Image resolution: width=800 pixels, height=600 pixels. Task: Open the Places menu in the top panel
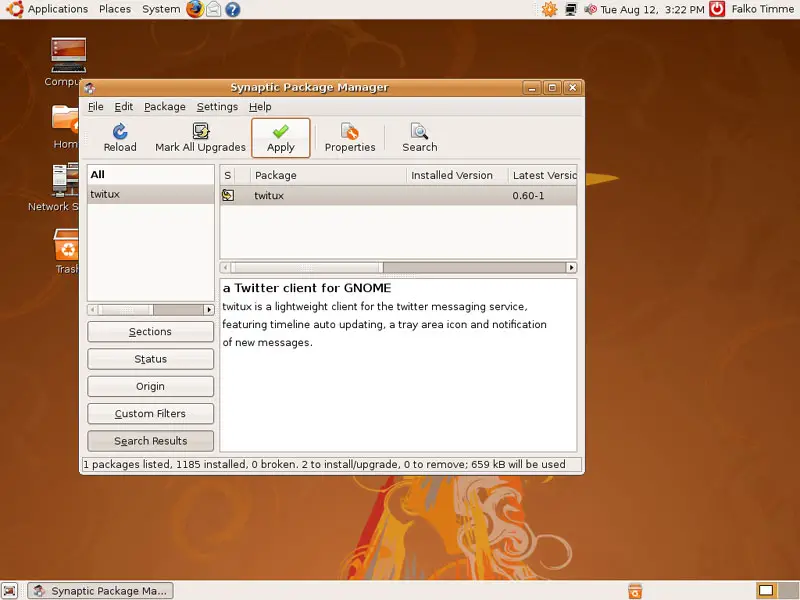coord(115,9)
